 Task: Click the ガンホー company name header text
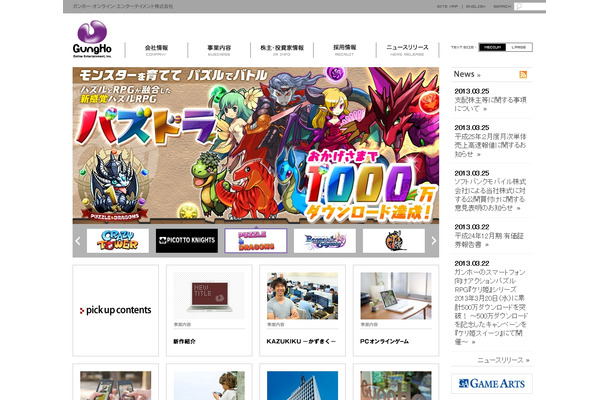point(123,6)
